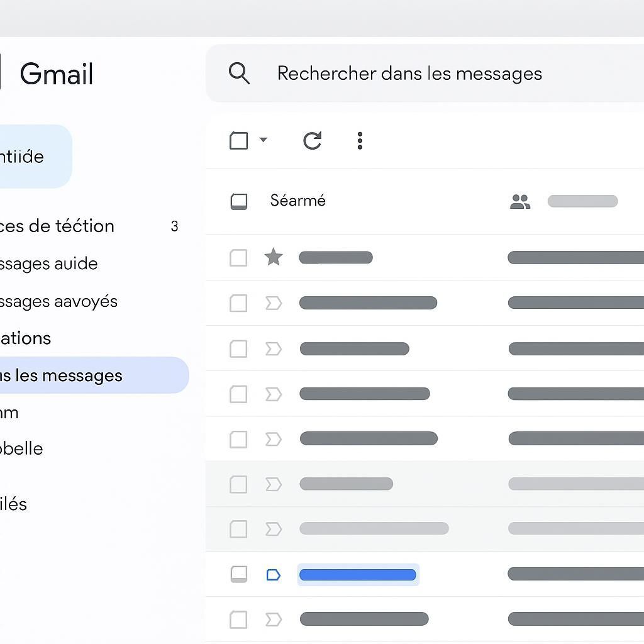This screenshot has width=644, height=644.
Task: Click the light-blue 'ntiide' compose button
Action: click(x=36, y=157)
